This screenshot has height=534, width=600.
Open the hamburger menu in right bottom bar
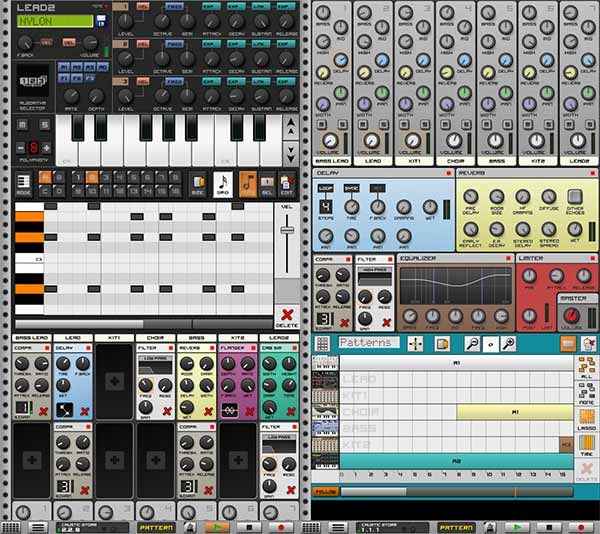tap(338, 527)
